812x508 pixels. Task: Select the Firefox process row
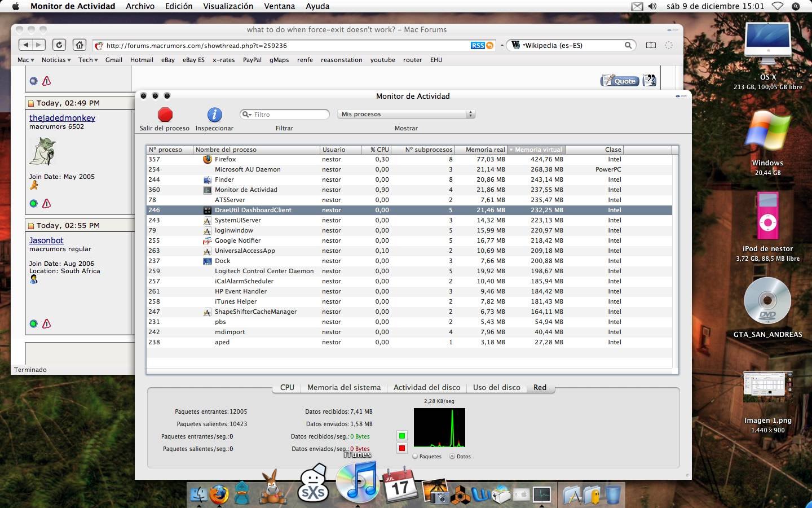tap(409, 159)
